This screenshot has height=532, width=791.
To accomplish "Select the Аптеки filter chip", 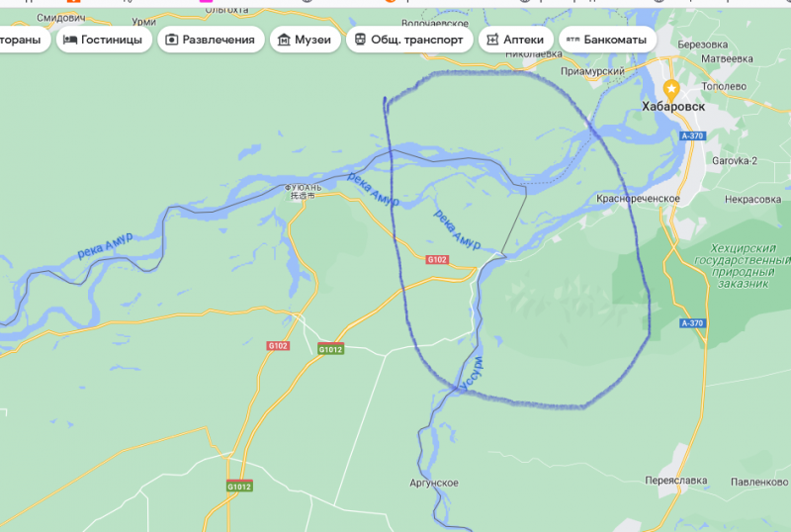I will (x=515, y=40).
